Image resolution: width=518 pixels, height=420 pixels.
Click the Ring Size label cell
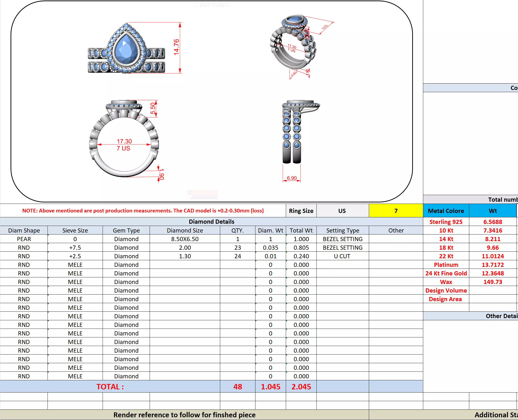tap(301, 211)
